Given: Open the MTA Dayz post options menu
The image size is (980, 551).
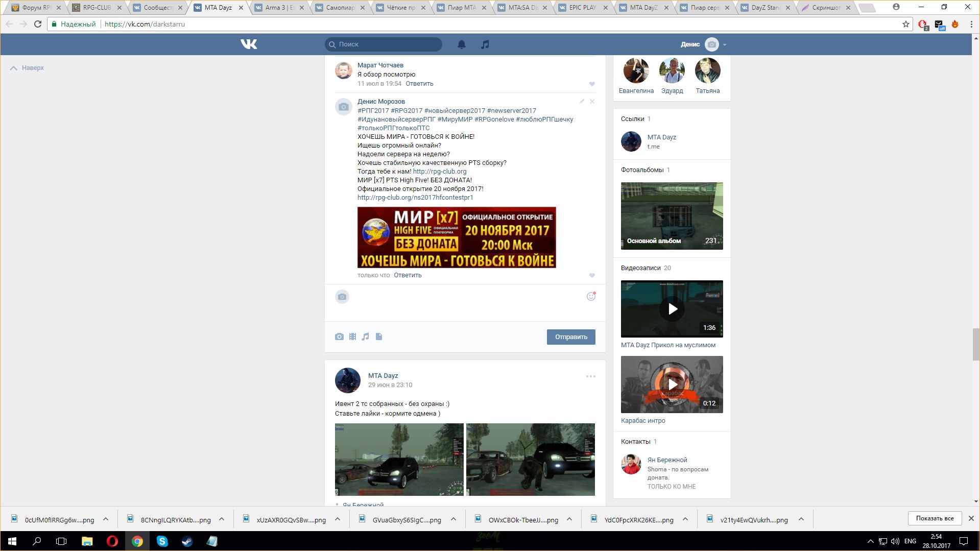Looking at the screenshot, I should click(x=591, y=376).
